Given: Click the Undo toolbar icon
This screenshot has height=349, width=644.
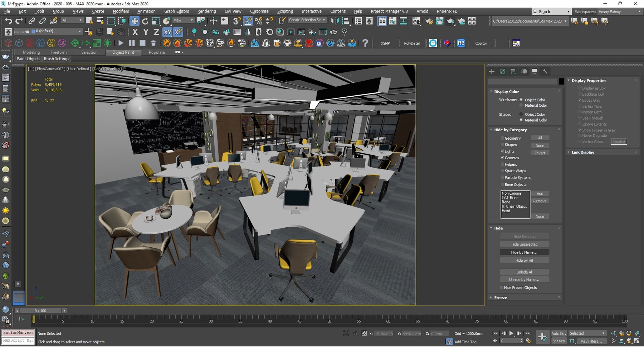Looking at the screenshot, I should (x=9, y=21).
